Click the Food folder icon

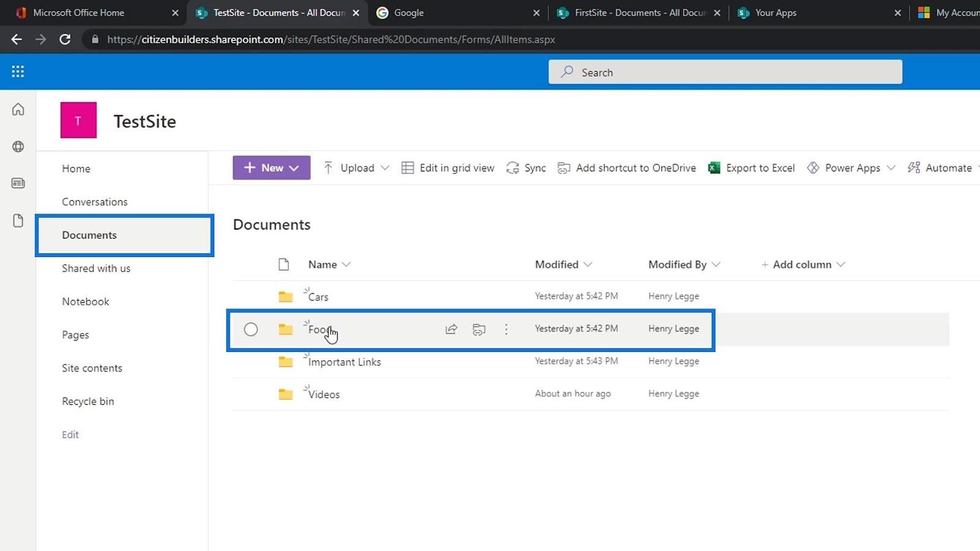(x=285, y=329)
